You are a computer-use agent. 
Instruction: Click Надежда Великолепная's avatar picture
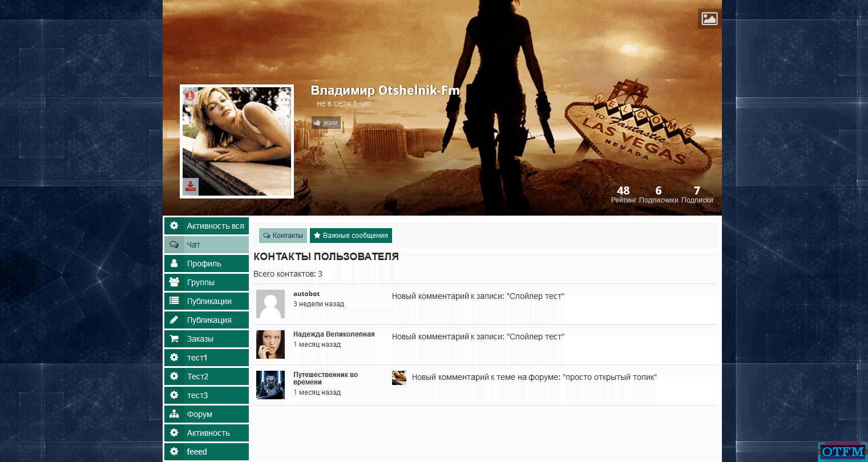(271, 345)
